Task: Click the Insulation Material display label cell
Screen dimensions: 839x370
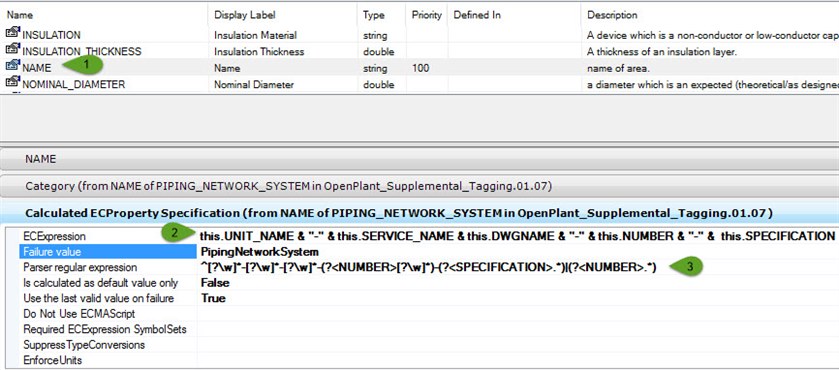Action: point(255,35)
